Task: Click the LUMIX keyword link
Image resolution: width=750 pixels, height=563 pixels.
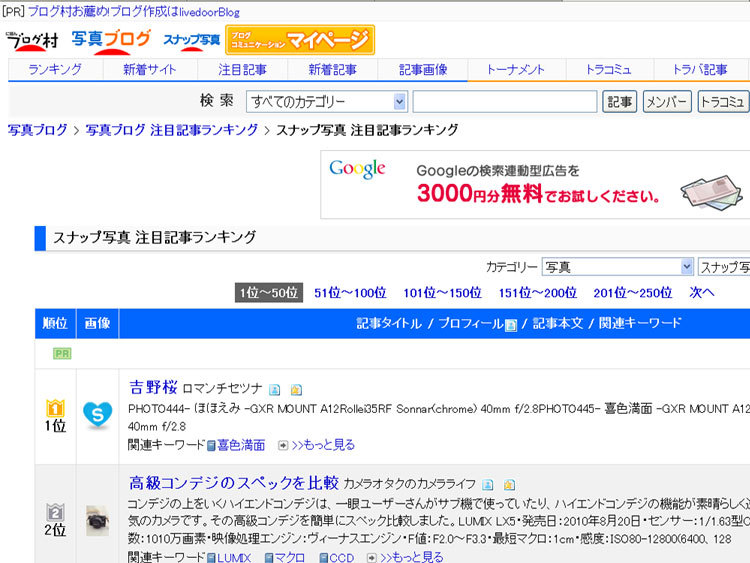Action: tap(234, 557)
